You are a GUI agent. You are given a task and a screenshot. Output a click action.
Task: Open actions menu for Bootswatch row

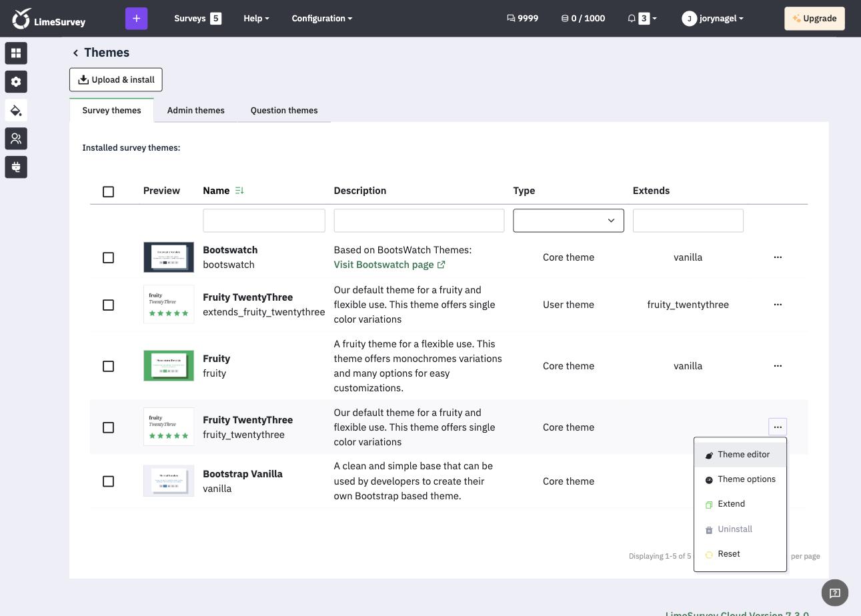click(778, 257)
